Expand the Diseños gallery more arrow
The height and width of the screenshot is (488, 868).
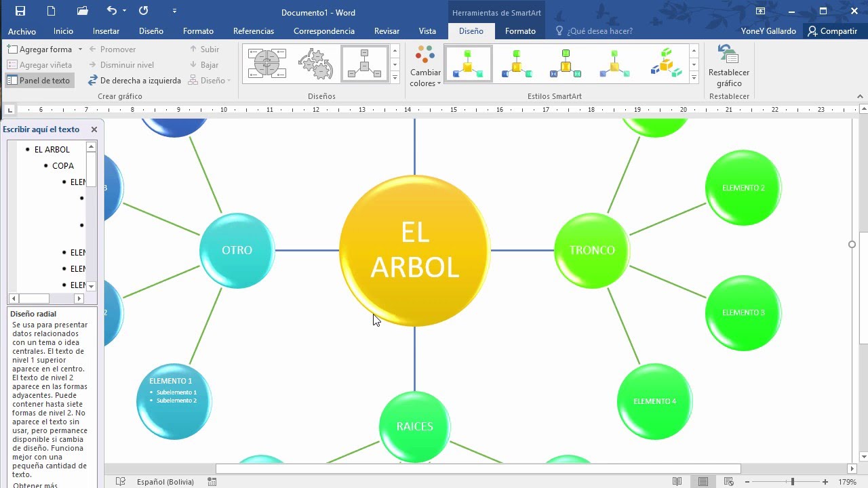pyautogui.click(x=395, y=78)
